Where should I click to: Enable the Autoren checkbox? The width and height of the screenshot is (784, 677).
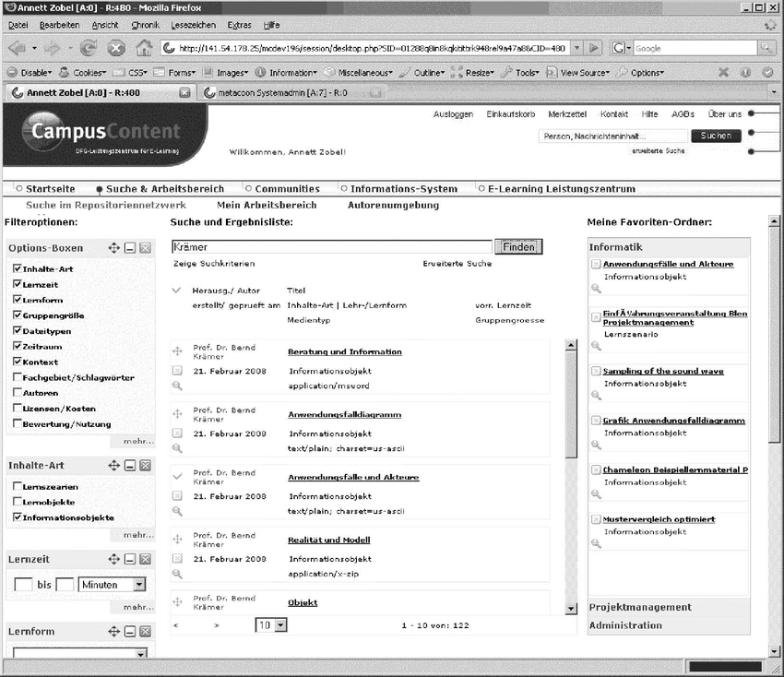coord(18,393)
